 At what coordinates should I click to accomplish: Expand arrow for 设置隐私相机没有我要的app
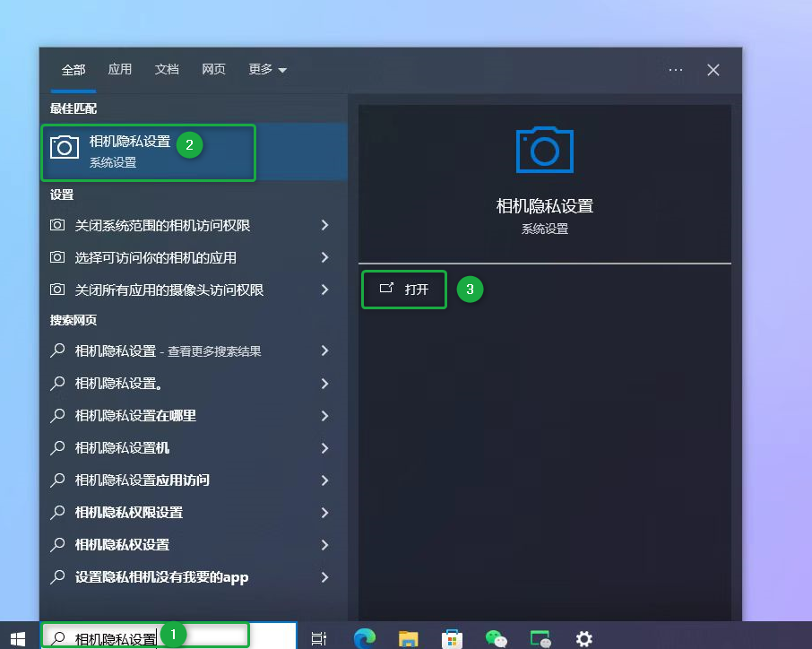click(324, 577)
